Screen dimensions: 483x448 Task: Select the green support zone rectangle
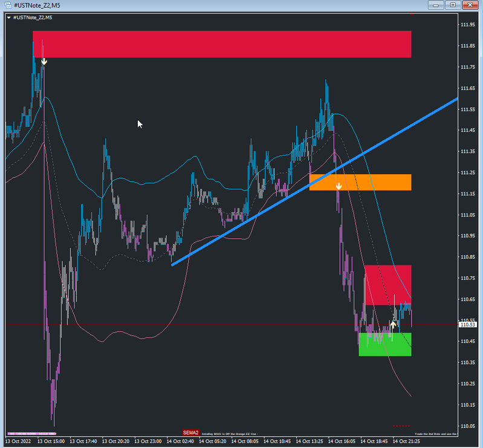[x=385, y=344]
